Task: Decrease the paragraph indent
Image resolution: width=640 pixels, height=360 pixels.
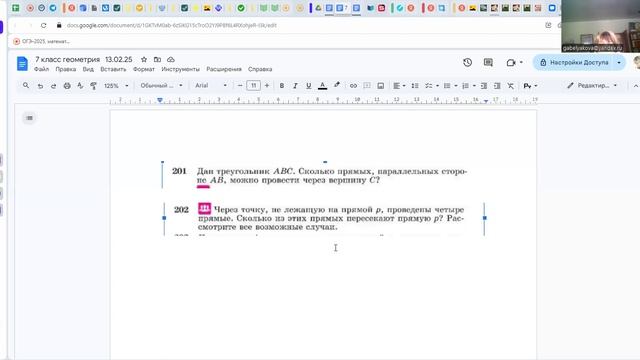Action: (484, 86)
